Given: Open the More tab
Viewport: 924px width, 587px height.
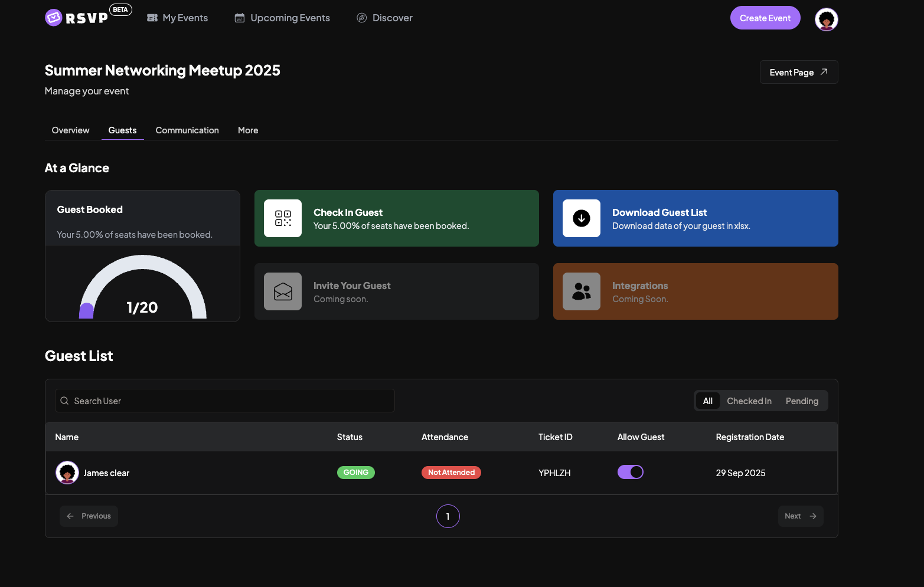Looking at the screenshot, I should click(x=248, y=130).
